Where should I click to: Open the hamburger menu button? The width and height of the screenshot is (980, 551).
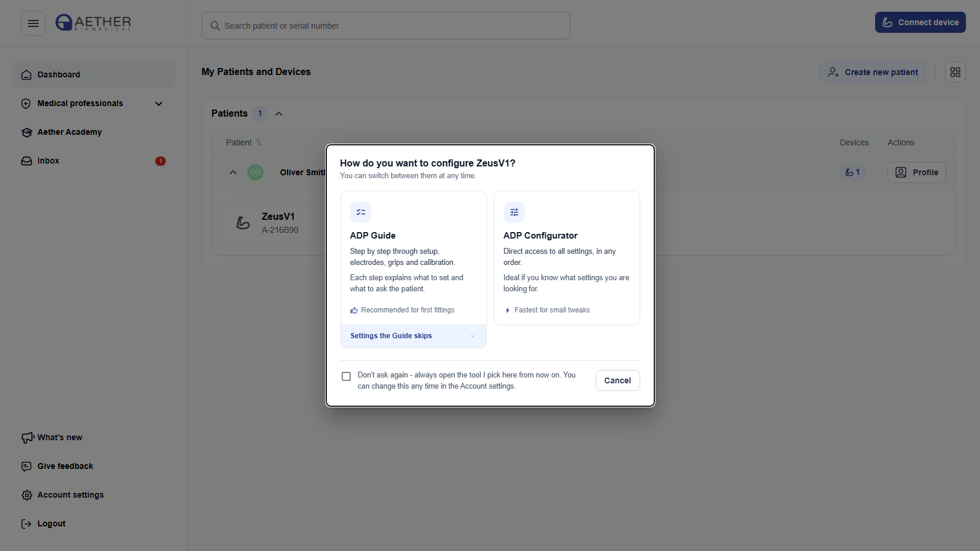33,23
